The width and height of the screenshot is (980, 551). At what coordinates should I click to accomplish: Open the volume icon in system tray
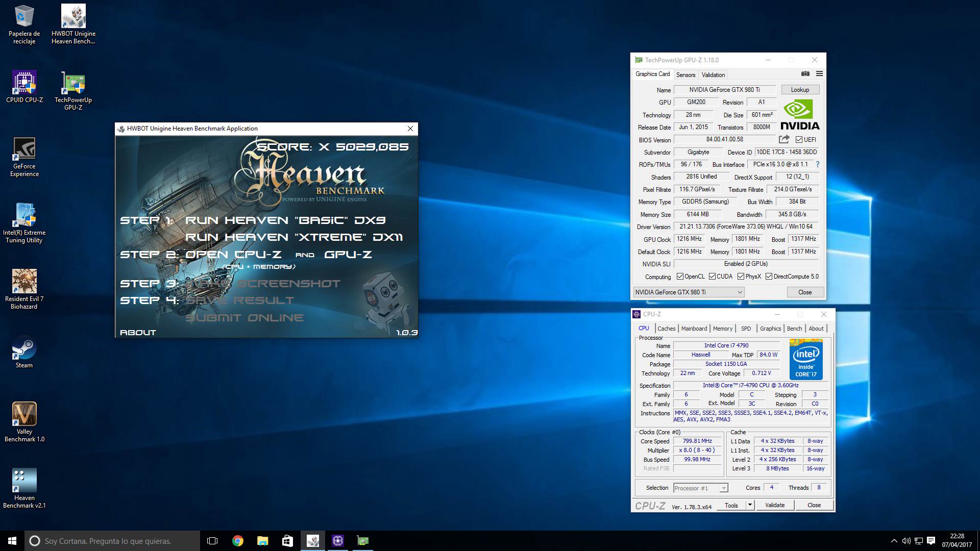pos(906,541)
